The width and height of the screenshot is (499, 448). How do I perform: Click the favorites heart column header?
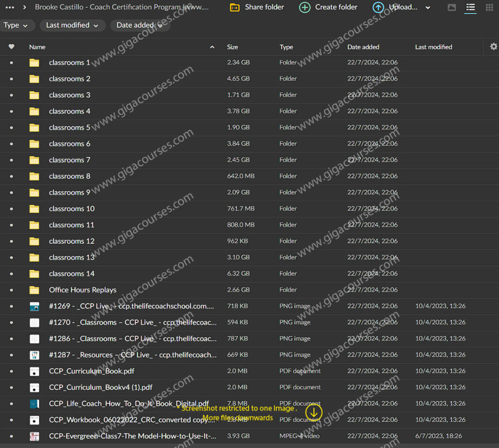coord(12,47)
